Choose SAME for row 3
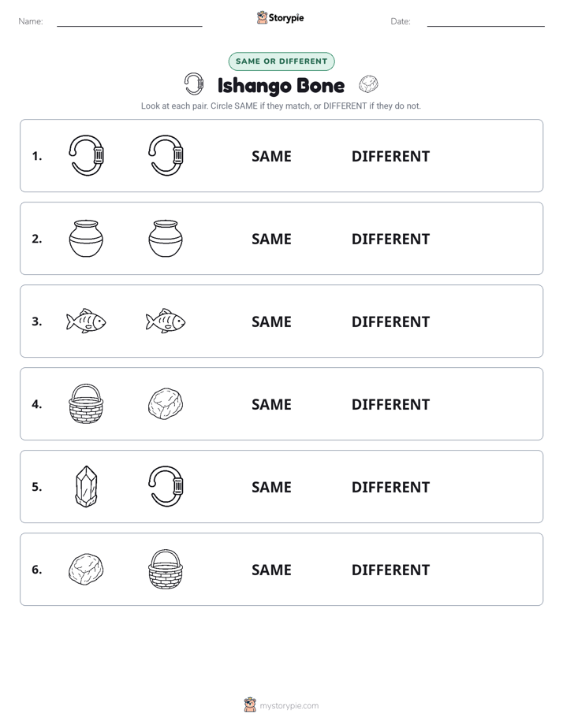The height and width of the screenshot is (728, 563). (x=271, y=321)
